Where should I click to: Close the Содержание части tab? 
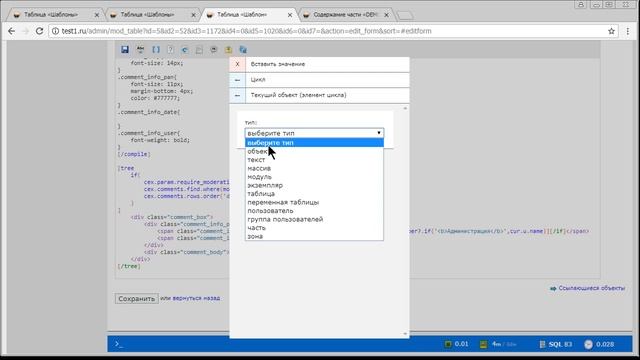click(386, 15)
